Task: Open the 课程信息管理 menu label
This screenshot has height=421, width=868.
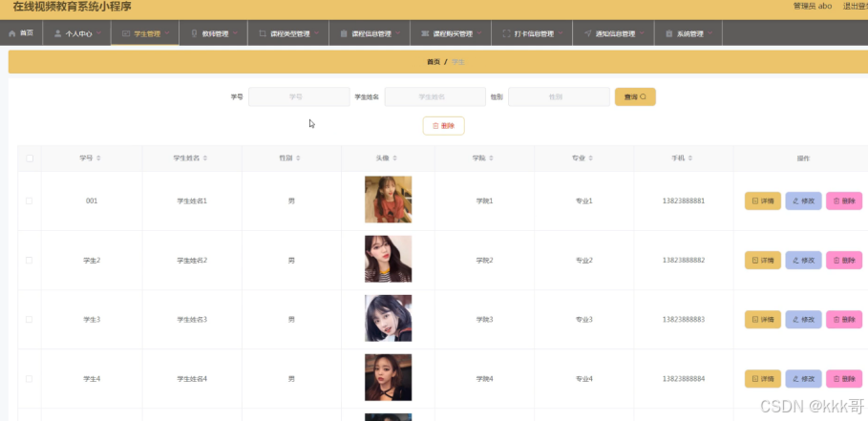Action: click(371, 33)
